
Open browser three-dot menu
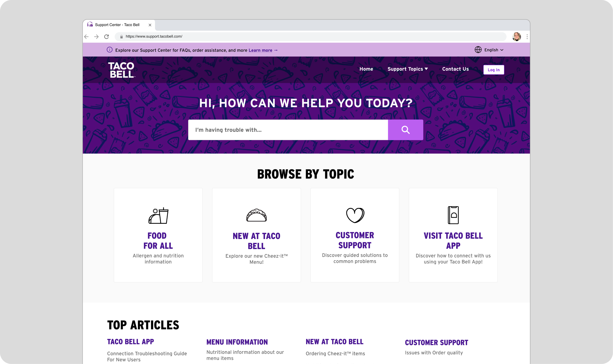pyautogui.click(x=527, y=37)
